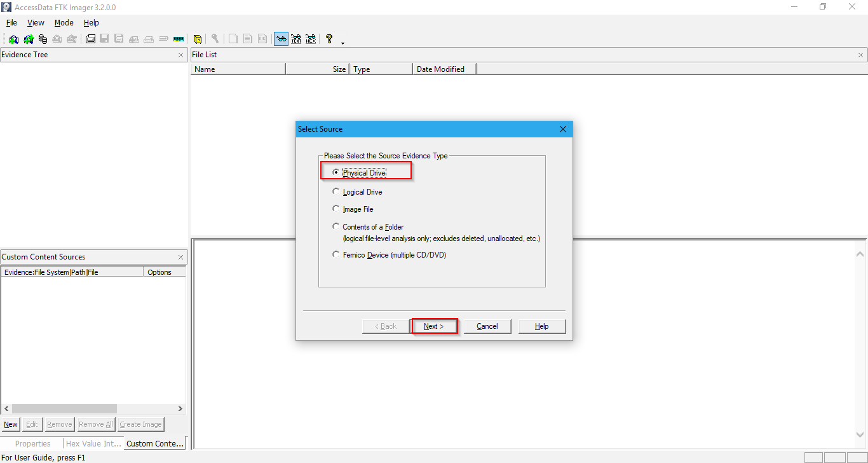Sort file list by Type column
This screenshot has height=463, width=868.
click(381, 69)
